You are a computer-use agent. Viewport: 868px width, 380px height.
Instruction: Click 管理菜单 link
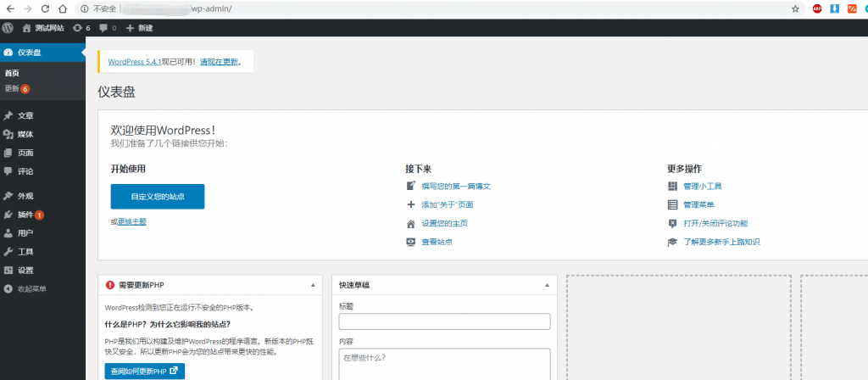click(x=698, y=205)
